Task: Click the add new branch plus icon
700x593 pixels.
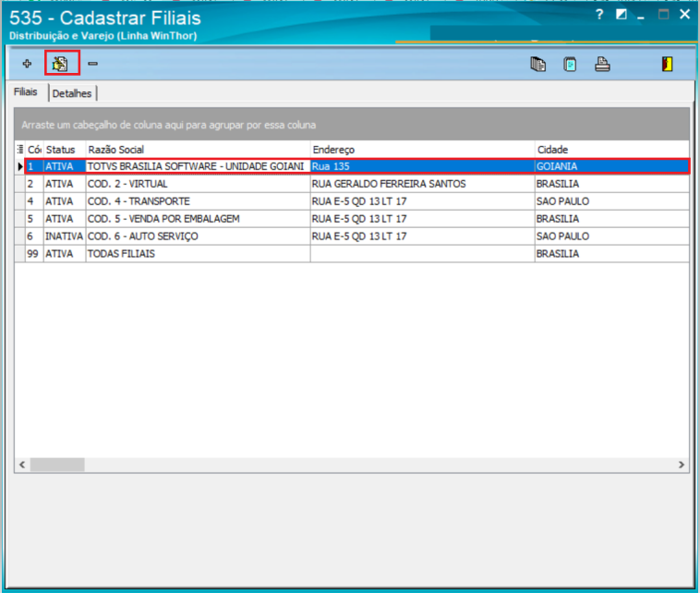Action: tap(27, 64)
